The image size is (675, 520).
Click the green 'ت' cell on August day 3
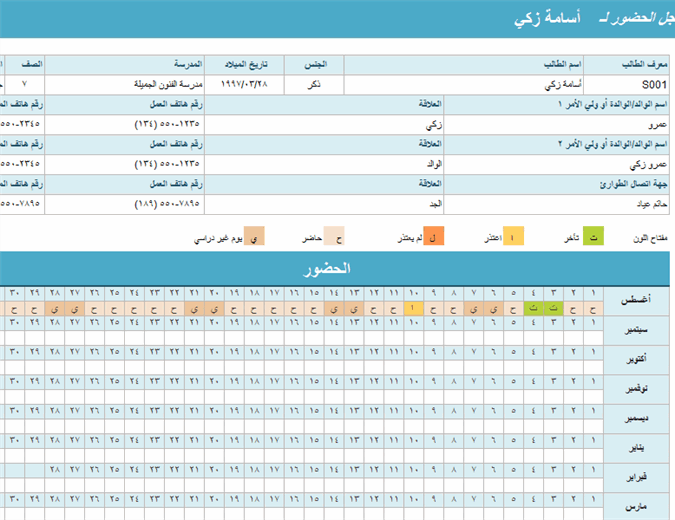(553, 309)
